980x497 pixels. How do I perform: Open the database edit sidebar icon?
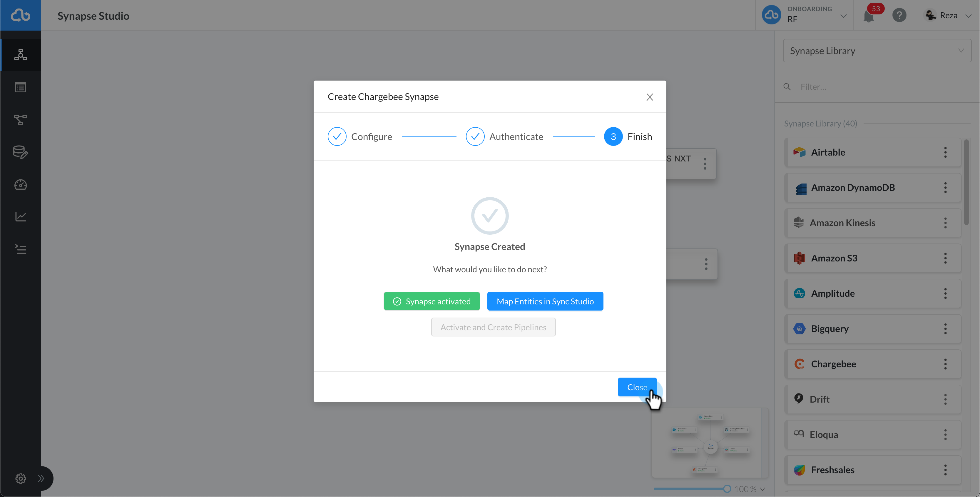21,152
